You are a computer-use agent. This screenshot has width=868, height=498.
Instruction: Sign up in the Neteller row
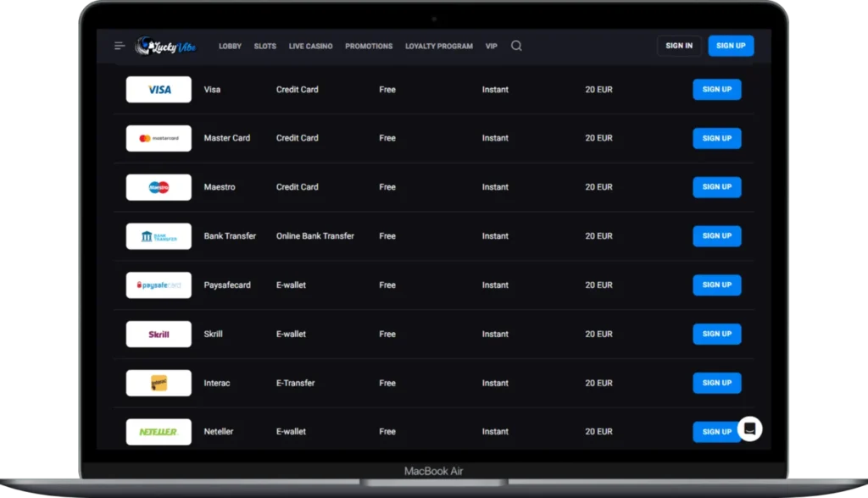tap(715, 432)
